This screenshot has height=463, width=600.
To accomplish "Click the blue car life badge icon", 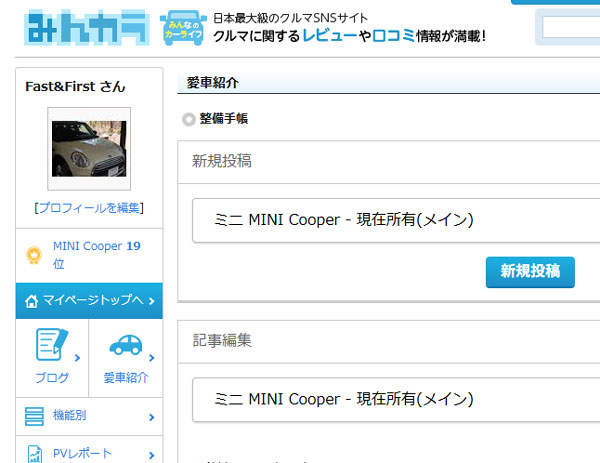I will [182, 28].
